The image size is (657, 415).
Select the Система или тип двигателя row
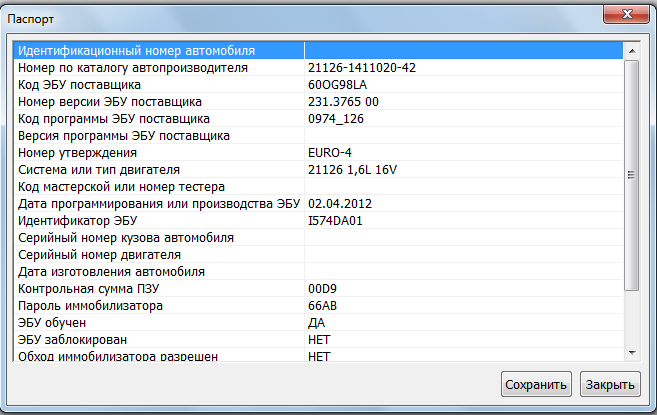pyautogui.click(x=98, y=169)
